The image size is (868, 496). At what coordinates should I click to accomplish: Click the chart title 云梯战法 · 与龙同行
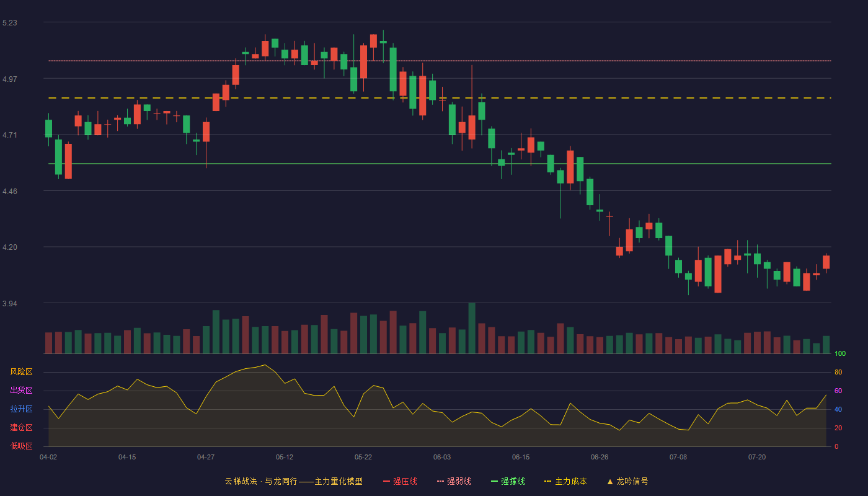coord(261,481)
